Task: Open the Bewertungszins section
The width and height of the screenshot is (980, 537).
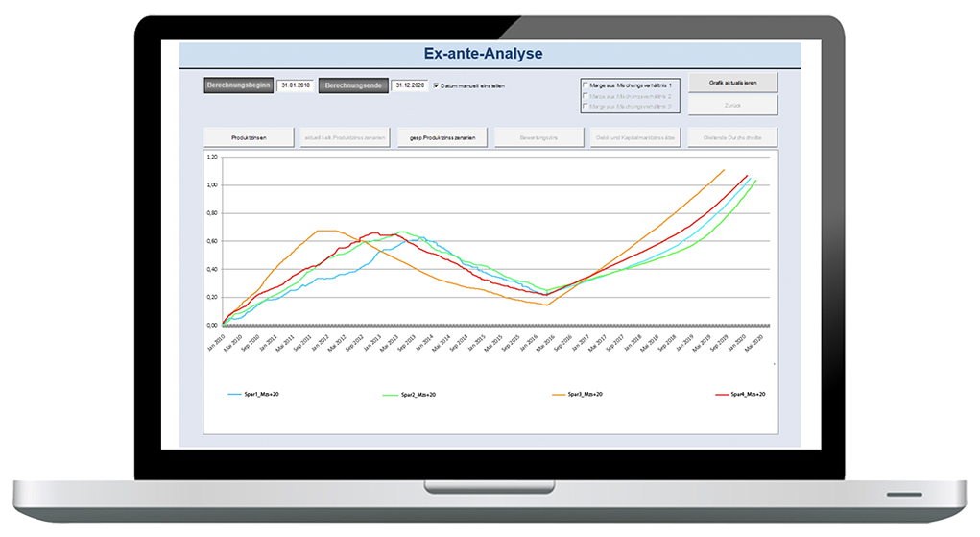Action: click(538, 138)
